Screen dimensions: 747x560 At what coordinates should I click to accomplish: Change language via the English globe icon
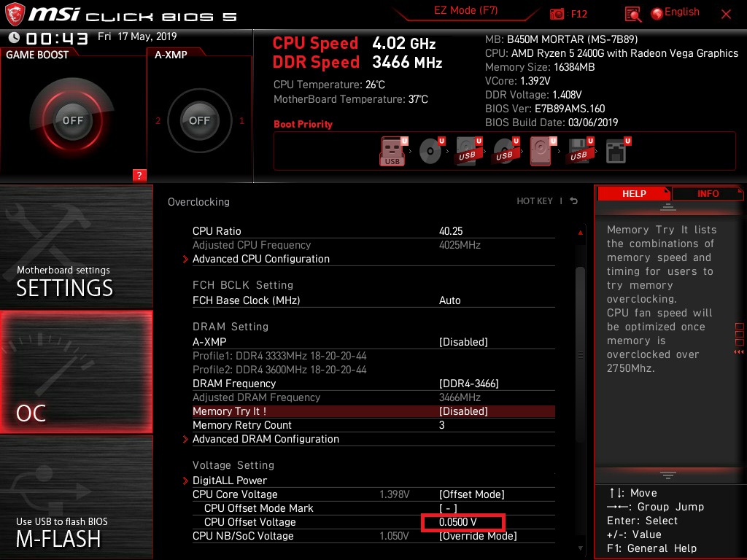click(x=657, y=15)
